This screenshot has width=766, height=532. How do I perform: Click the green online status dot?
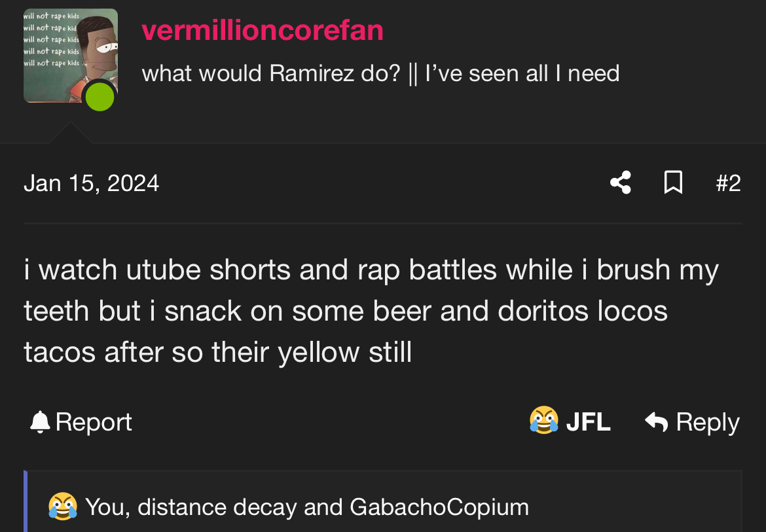click(100, 98)
